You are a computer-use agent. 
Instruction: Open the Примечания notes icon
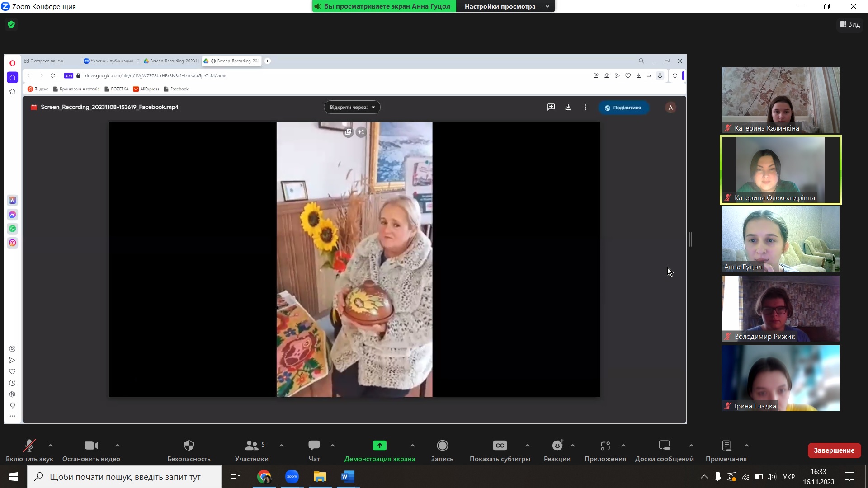pyautogui.click(x=726, y=446)
